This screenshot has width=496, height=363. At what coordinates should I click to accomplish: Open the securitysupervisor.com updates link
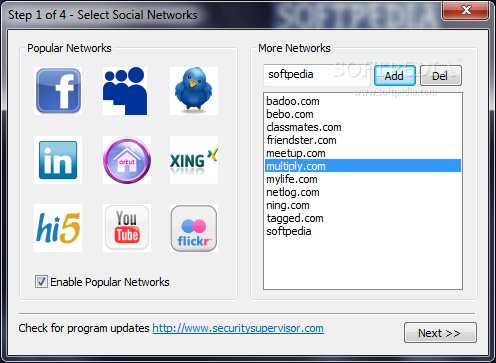[x=238, y=328]
